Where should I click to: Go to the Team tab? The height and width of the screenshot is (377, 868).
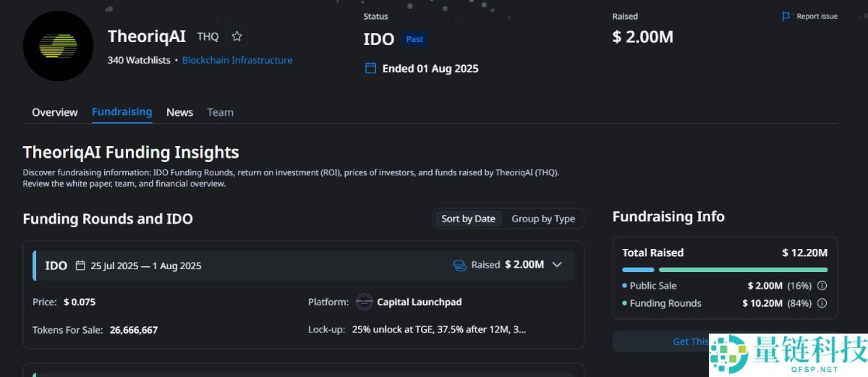pyautogui.click(x=220, y=112)
